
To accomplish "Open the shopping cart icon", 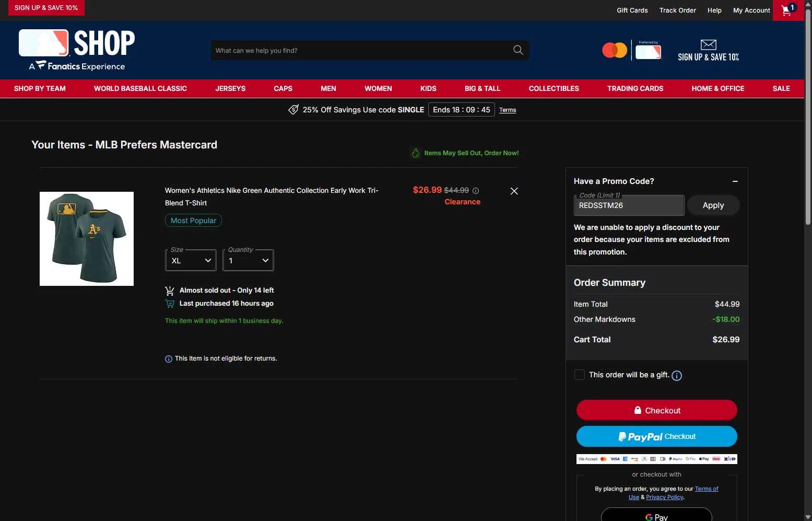I will (x=788, y=10).
